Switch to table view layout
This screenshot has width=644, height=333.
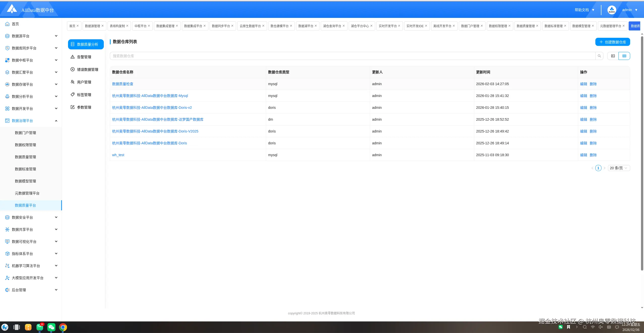[624, 56]
